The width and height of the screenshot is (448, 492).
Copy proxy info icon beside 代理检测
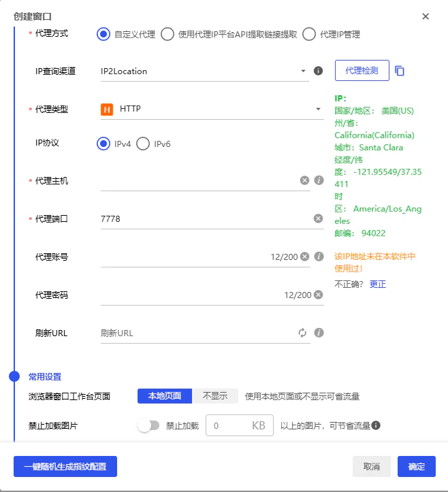click(x=400, y=71)
